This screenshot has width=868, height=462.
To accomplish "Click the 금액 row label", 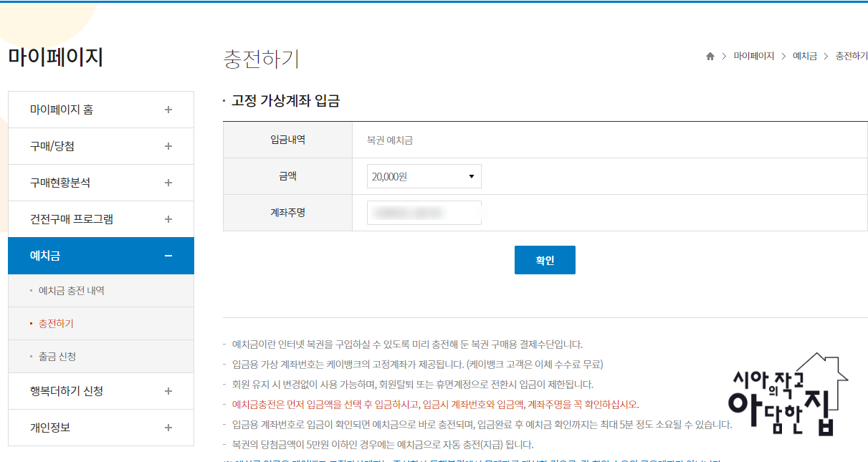I will tap(287, 176).
